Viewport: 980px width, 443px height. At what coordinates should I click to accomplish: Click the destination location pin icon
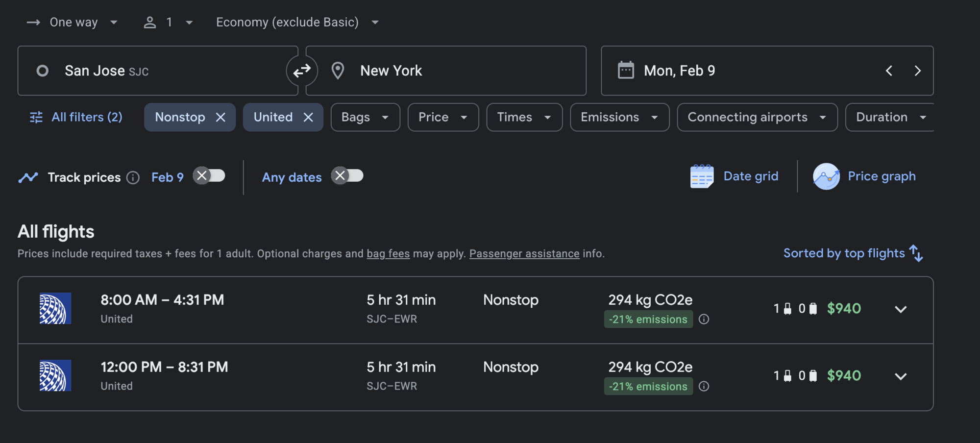click(x=337, y=71)
